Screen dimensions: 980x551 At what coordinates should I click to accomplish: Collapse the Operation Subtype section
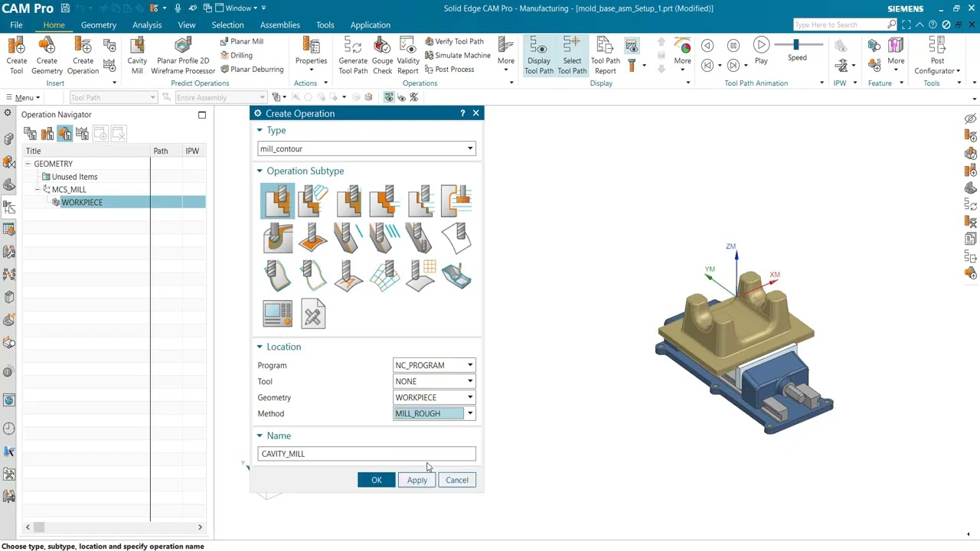(x=260, y=171)
